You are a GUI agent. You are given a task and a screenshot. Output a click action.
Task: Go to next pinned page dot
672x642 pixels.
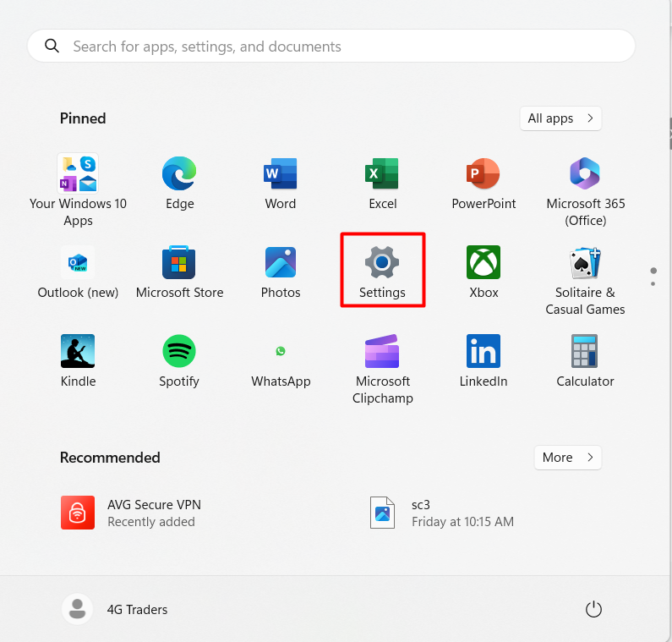653,284
